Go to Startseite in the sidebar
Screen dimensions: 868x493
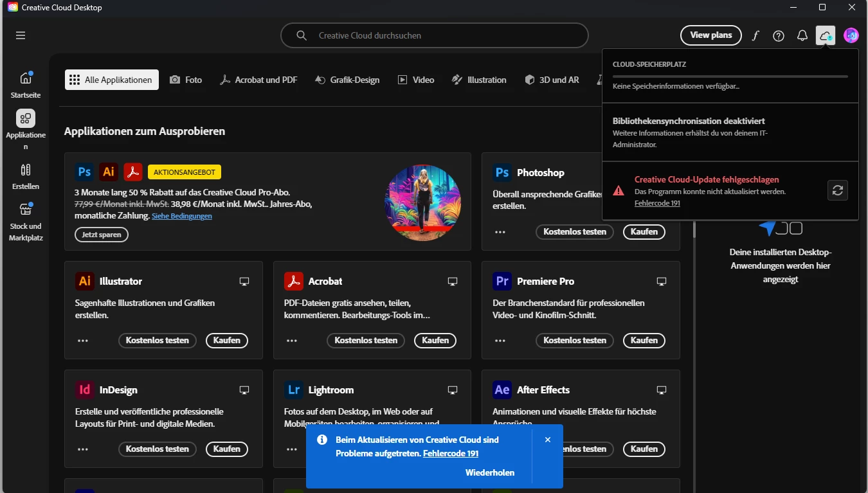[x=26, y=84]
